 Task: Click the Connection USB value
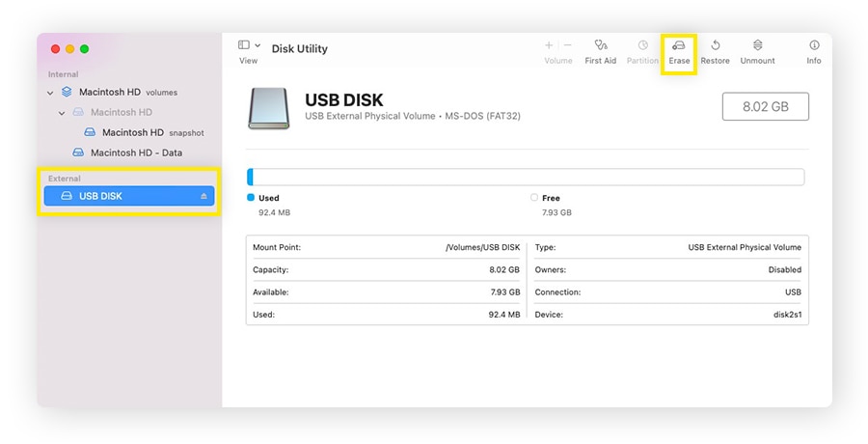click(x=793, y=292)
